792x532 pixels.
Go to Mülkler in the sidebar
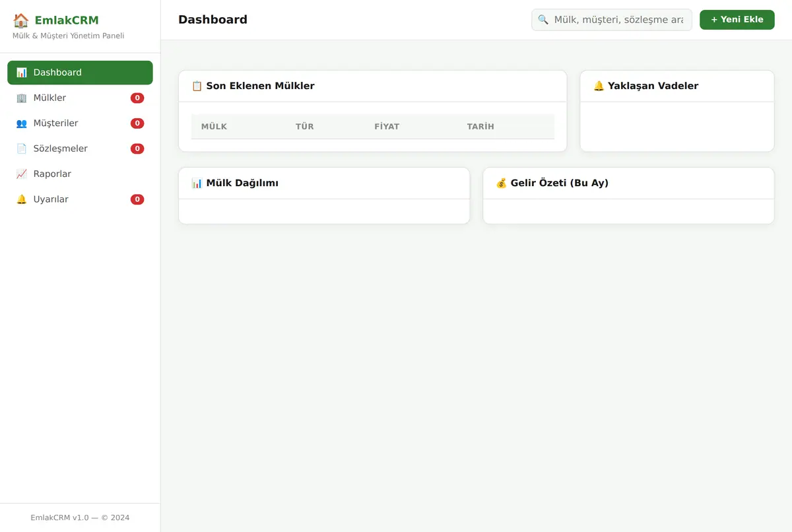coord(80,98)
